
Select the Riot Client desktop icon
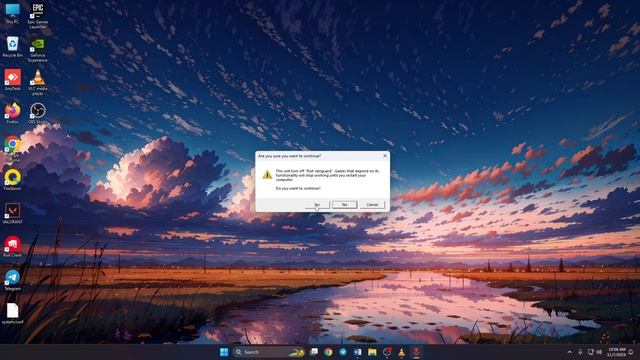[x=12, y=246]
